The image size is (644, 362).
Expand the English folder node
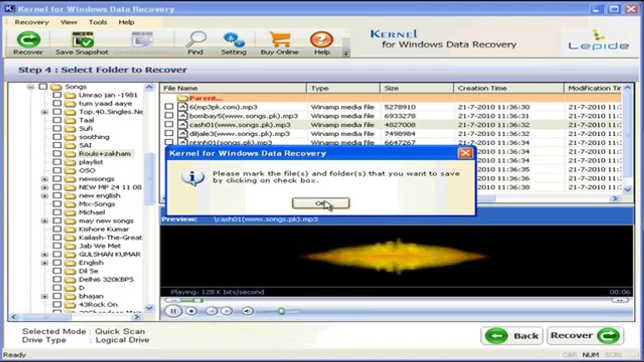pos(44,262)
